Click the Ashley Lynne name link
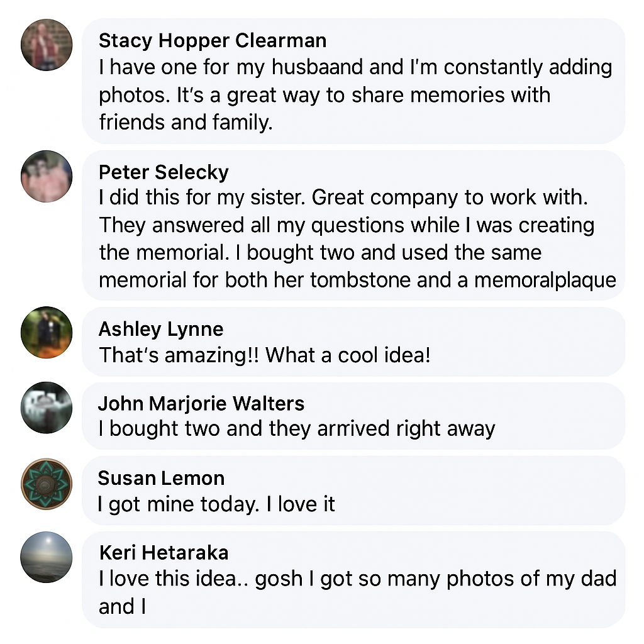The image size is (644, 644). 161,329
